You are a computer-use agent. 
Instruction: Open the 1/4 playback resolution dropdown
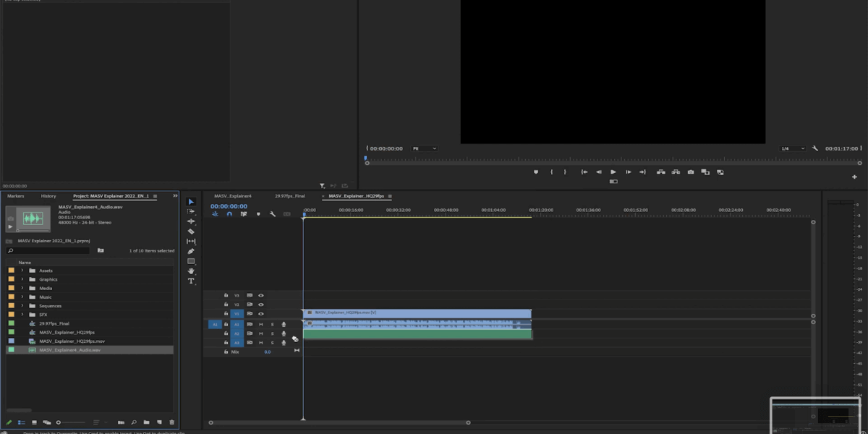(793, 148)
